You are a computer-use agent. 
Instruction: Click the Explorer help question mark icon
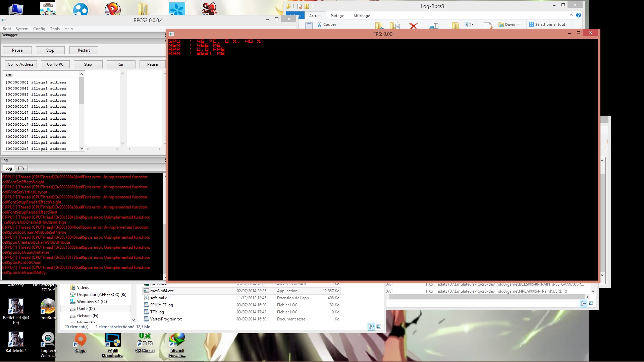[x=578, y=15]
